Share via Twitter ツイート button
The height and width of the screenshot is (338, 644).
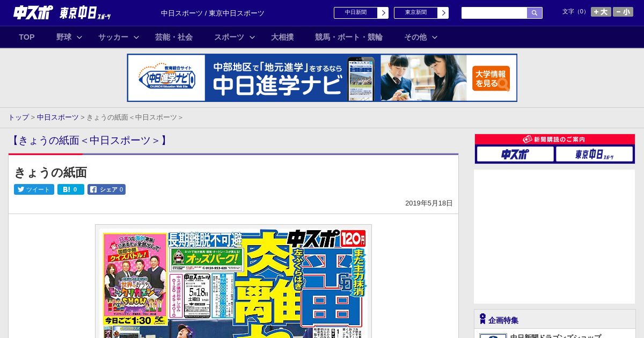coord(34,189)
